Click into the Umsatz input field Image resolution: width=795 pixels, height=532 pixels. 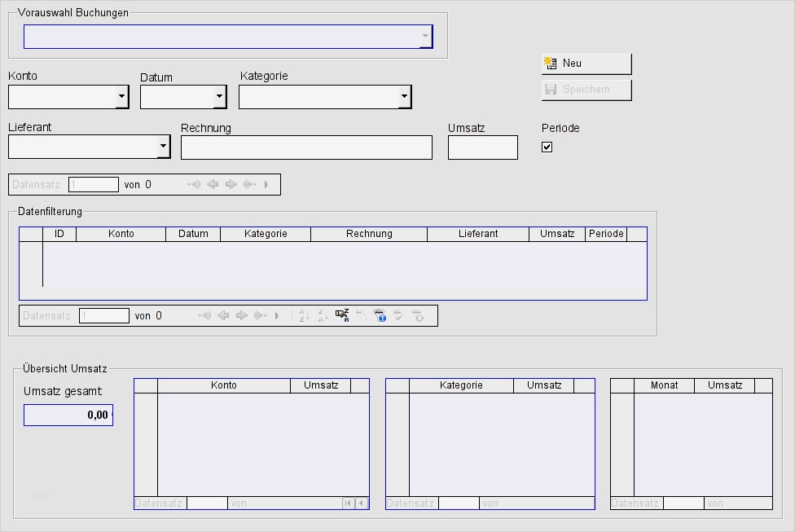[x=483, y=147]
